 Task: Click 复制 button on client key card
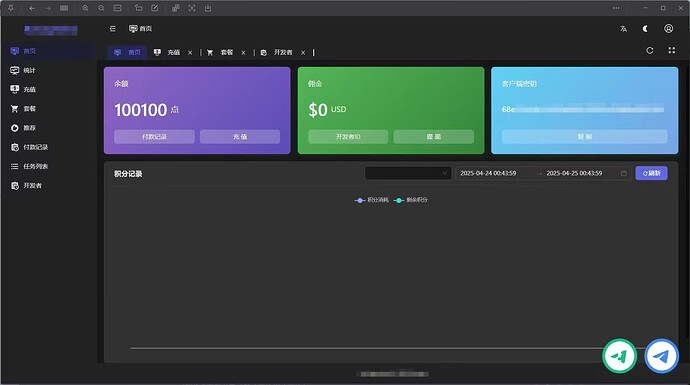point(584,136)
